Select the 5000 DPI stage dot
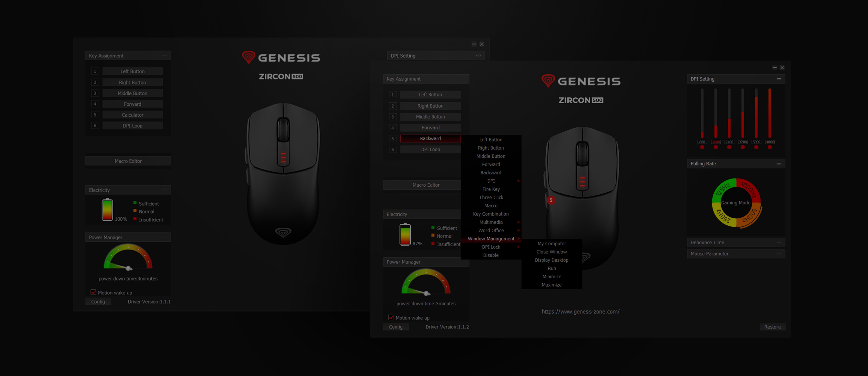 point(756,147)
